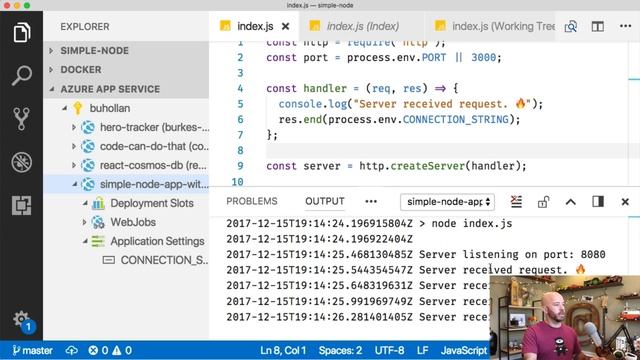Open the Manage gear menu
Viewport: 640px width, 360px height.
click(x=21, y=319)
